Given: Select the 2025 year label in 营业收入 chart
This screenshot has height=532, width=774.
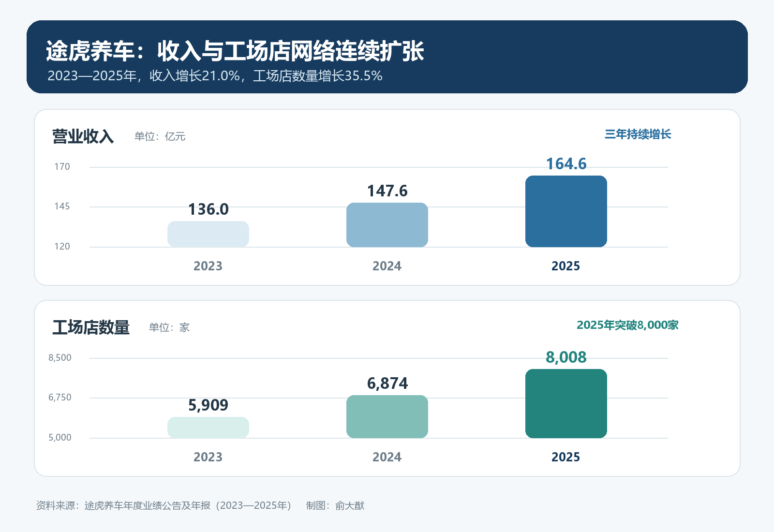Looking at the screenshot, I should [566, 266].
